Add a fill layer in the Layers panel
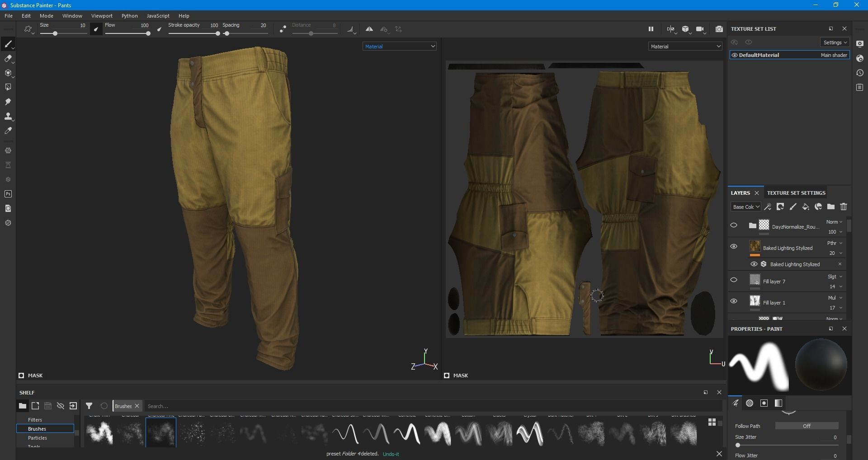Image resolution: width=868 pixels, height=460 pixels. [x=805, y=207]
